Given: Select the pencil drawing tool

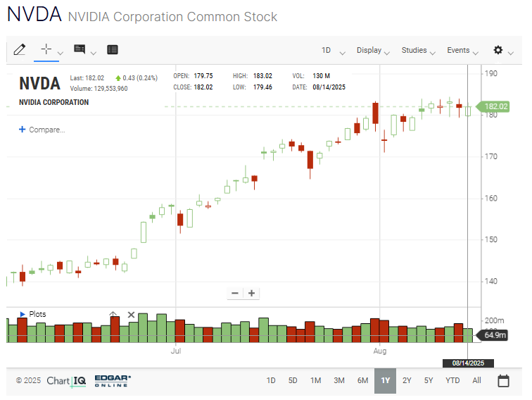Looking at the screenshot, I should click(x=20, y=49).
